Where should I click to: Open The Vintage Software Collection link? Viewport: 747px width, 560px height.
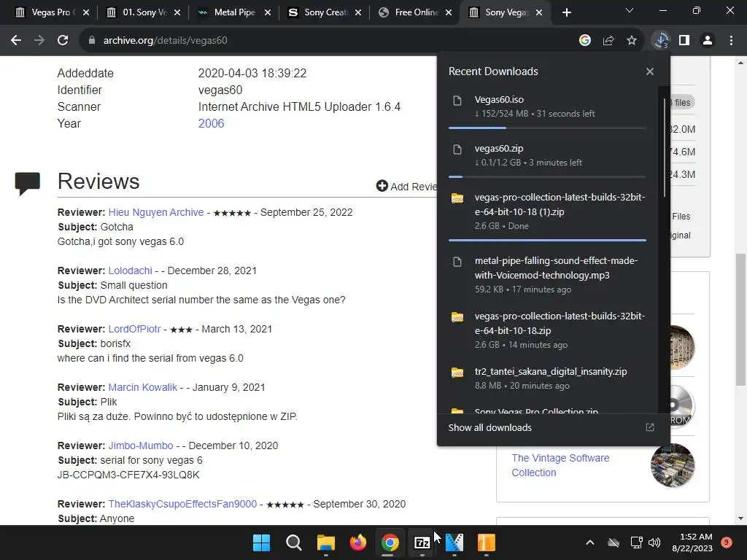pos(560,465)
